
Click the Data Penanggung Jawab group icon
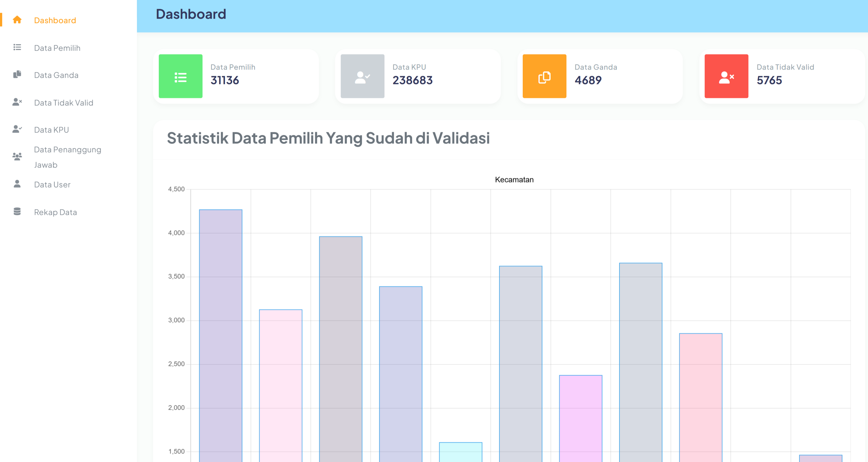click(17, 157)
